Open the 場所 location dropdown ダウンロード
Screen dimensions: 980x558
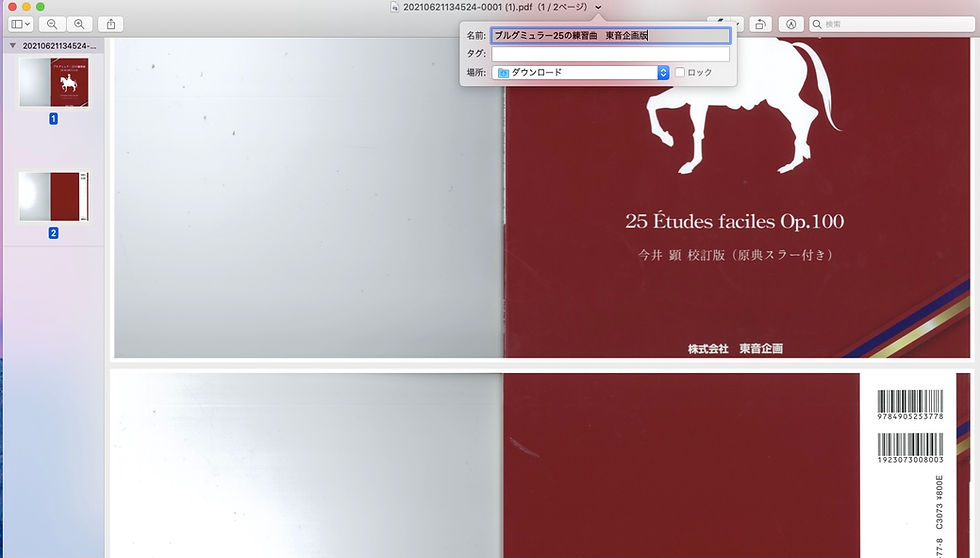580,72
